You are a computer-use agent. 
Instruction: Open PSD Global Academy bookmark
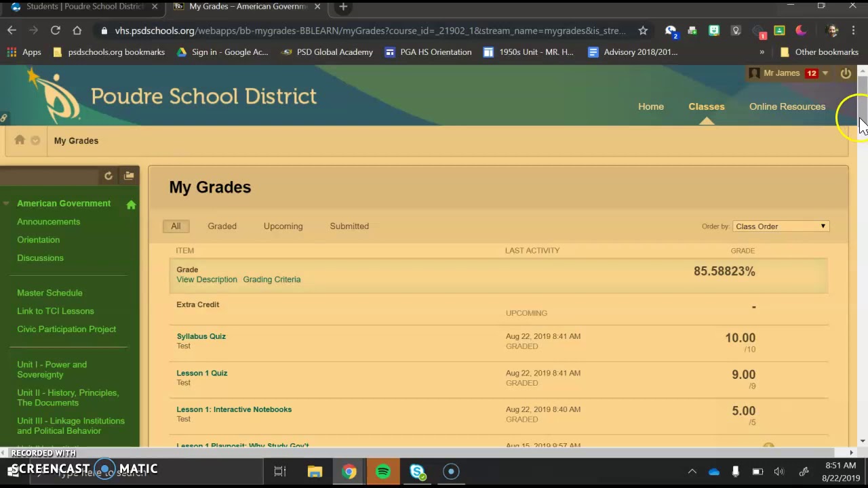tap(327, 52)
